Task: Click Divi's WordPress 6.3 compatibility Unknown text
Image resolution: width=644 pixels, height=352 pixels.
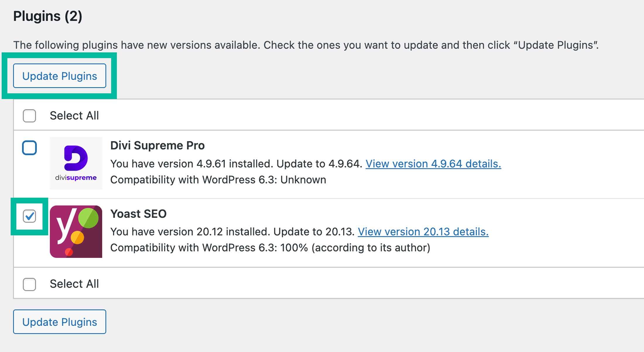Action: (x=218, y=180)
